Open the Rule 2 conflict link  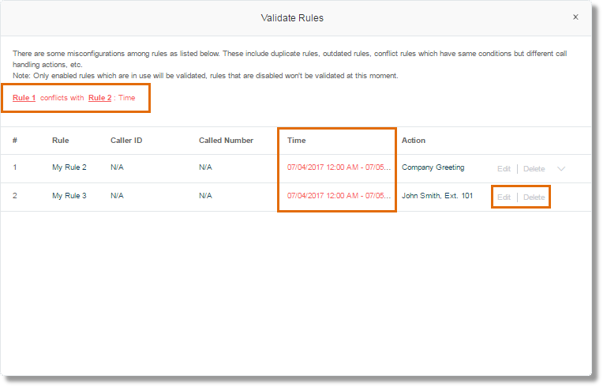tap(100, 98)
